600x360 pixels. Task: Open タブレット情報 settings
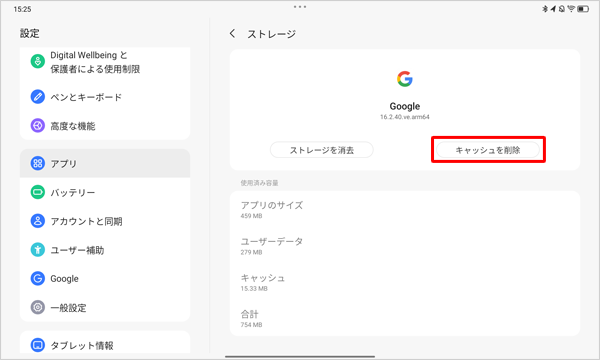105,343
